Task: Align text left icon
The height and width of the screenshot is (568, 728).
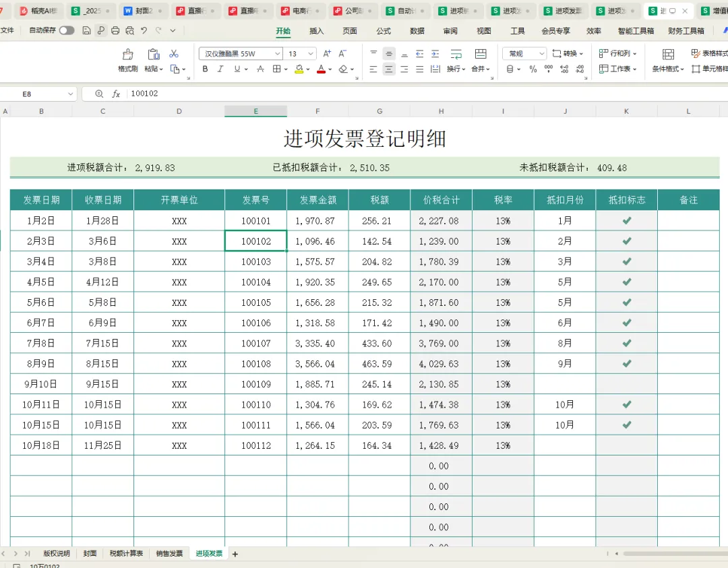Action: click(x=373, y=69)
